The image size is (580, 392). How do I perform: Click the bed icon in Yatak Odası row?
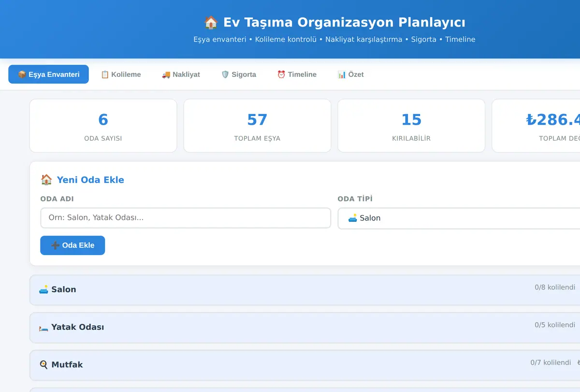click(x=43, y=327)
